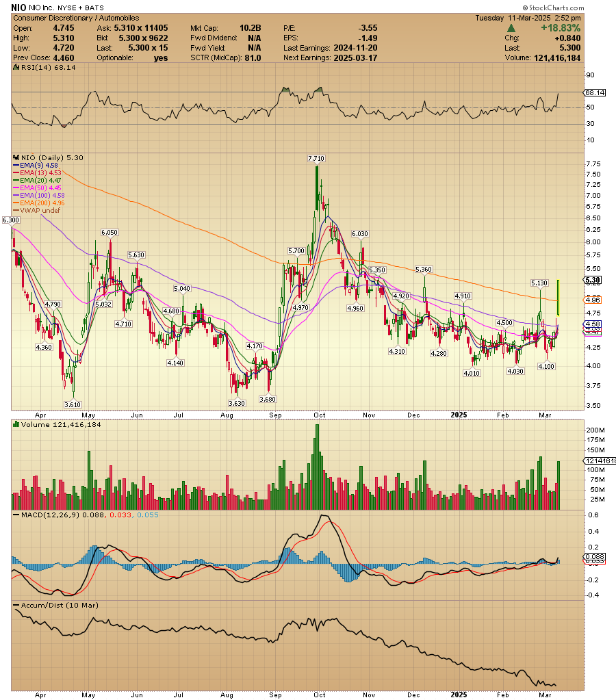Click the Next Earnings 2025-03-17 date
616x700 pixels.
(x=356, y=57)
